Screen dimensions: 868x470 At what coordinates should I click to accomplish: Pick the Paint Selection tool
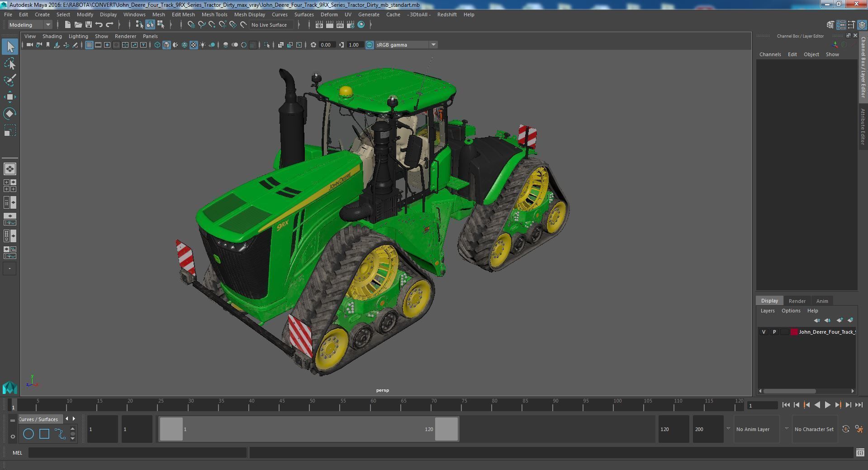10,80
